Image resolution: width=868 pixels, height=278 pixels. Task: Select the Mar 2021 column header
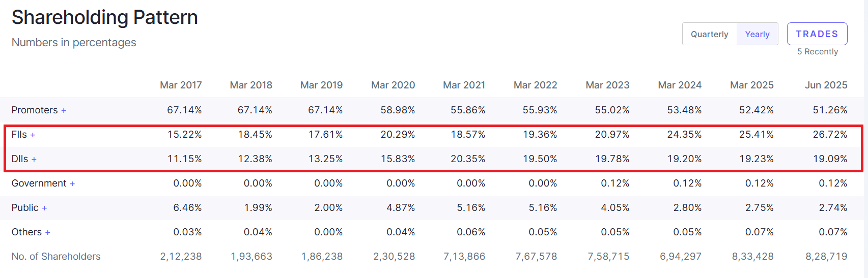tap(464, 85)
